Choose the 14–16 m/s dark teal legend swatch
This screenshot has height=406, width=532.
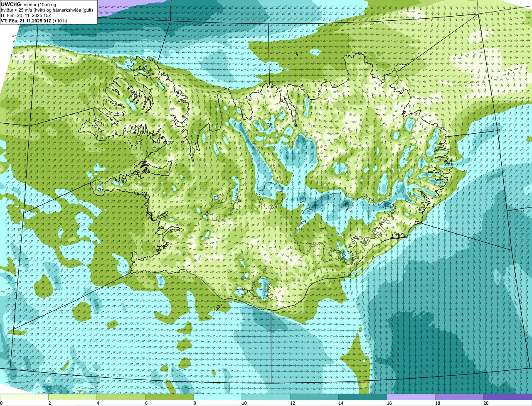[x=362, y=397]
